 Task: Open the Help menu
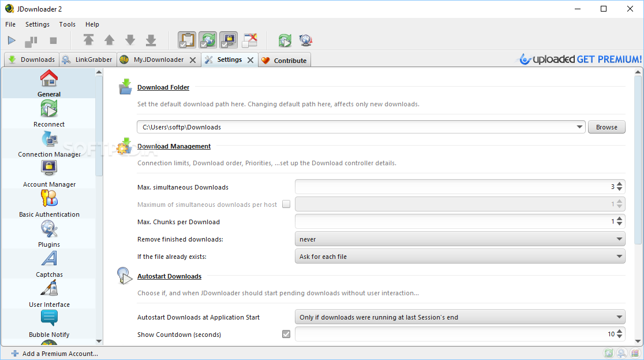(92, 24)
